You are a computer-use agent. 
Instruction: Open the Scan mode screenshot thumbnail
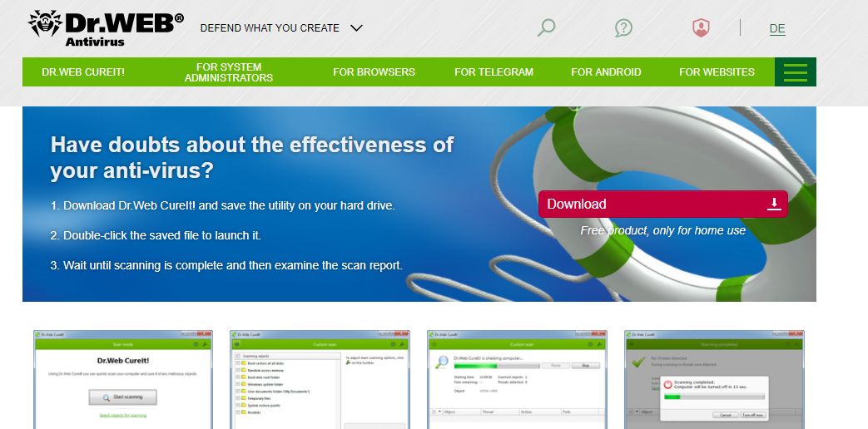tap(123, 380)
